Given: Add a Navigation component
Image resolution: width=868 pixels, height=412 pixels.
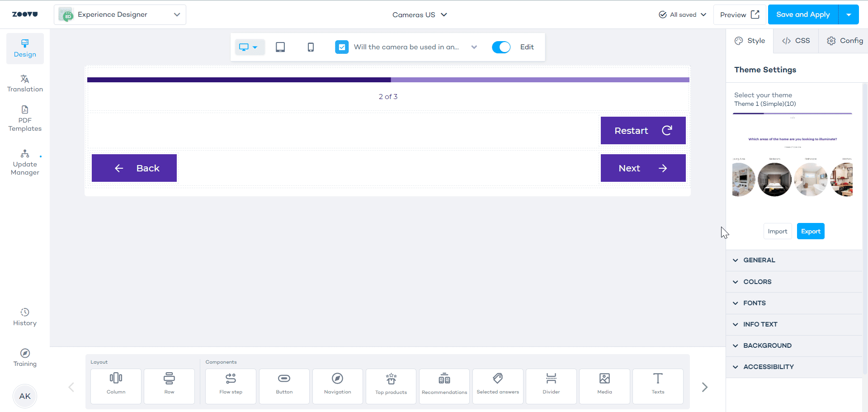Looking at the screenshot, I should [337, 386].
